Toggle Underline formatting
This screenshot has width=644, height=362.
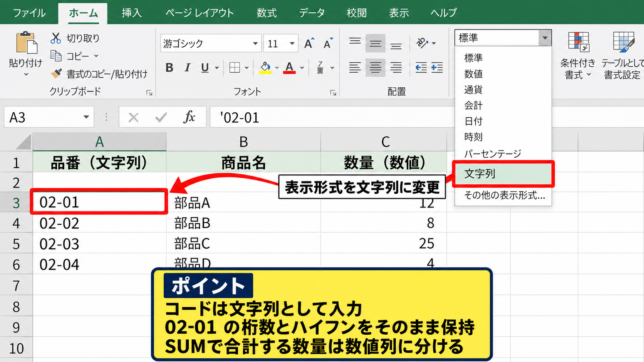[205, 68]
